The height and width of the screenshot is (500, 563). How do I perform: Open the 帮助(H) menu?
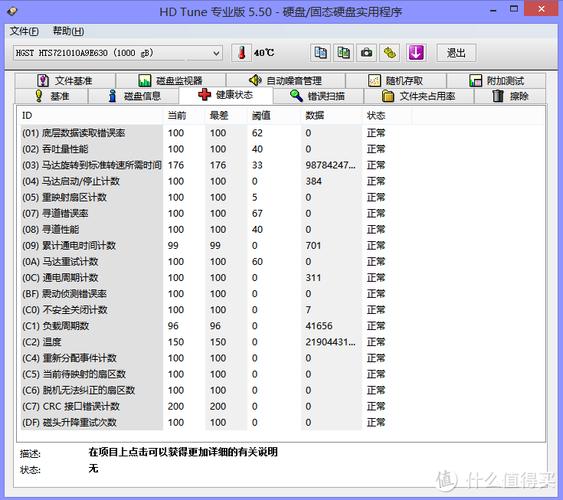coord(69,31)
